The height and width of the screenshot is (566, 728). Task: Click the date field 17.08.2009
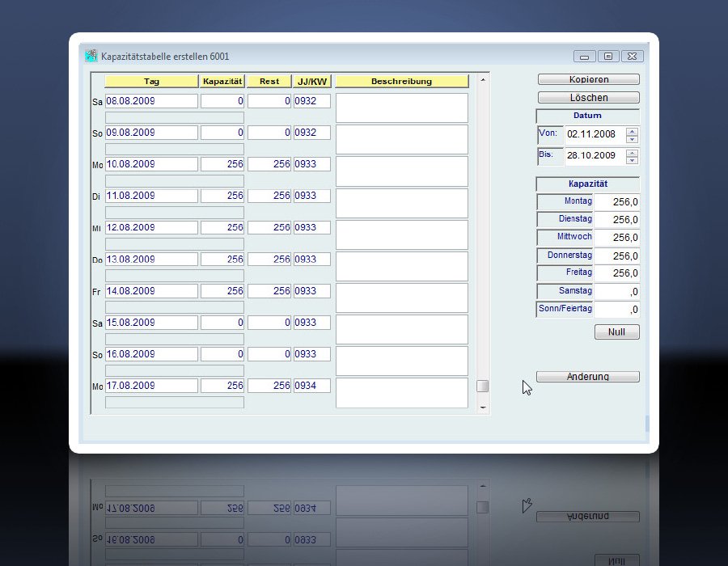tap(151, 385)
